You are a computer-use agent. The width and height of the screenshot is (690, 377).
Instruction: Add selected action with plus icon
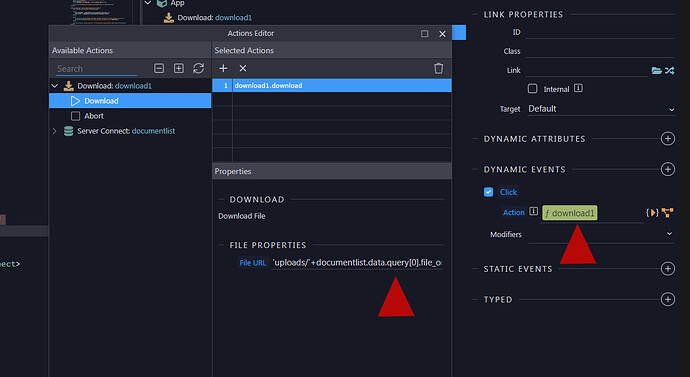[x=223, y=68]
